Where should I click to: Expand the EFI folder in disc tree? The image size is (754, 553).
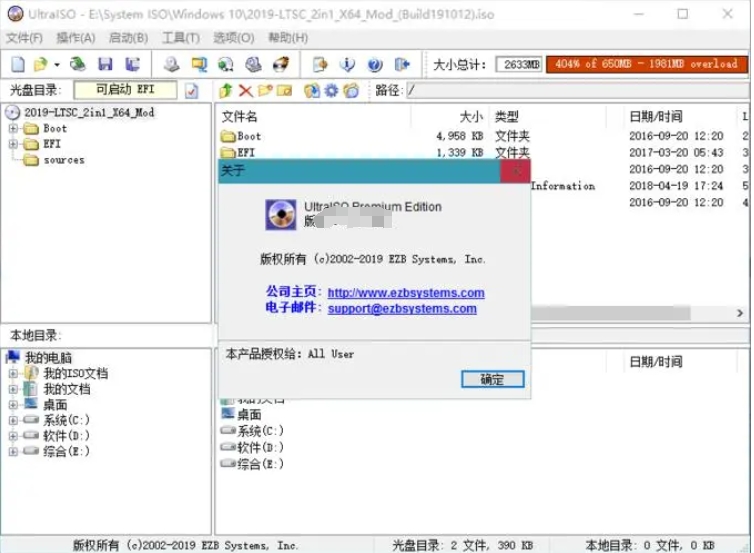coord(13,144)
